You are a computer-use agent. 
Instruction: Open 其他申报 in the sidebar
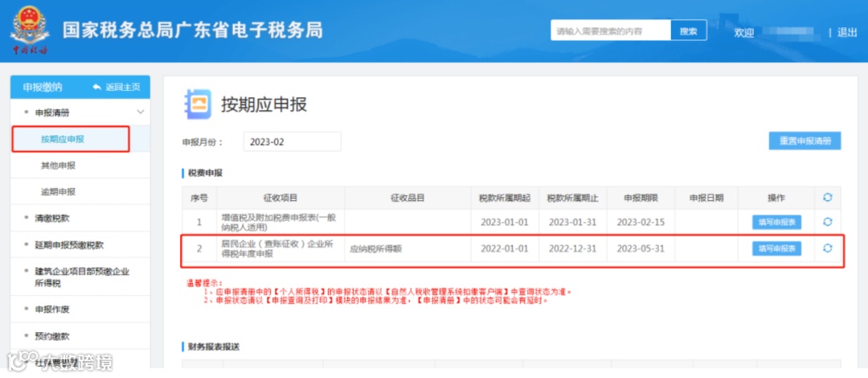coord(58,166)
